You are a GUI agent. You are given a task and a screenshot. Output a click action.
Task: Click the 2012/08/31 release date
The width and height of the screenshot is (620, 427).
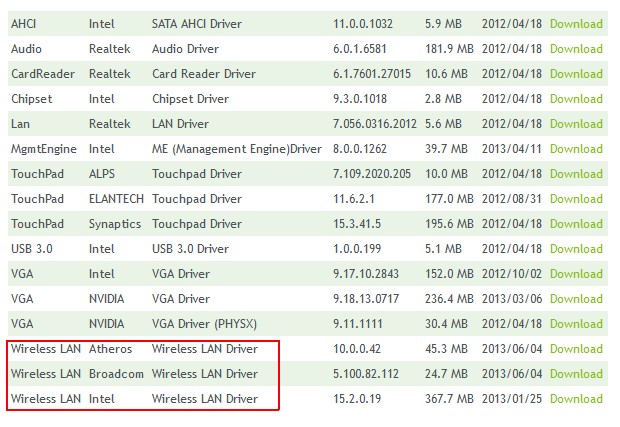pos(512,198)
